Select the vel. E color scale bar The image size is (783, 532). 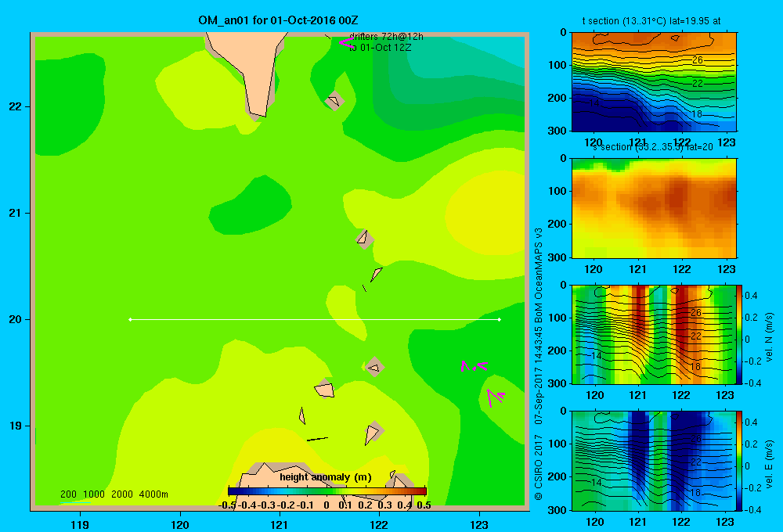(x=740, y=460)
